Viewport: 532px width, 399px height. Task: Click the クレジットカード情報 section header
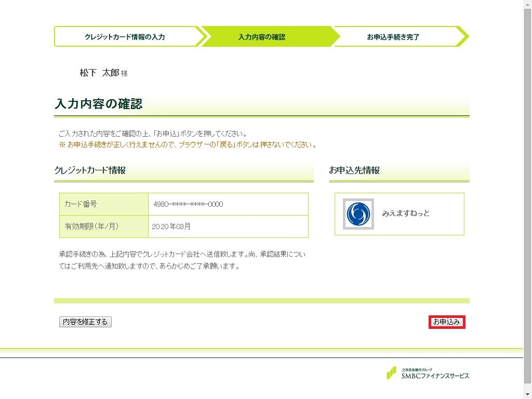[90, 170]
